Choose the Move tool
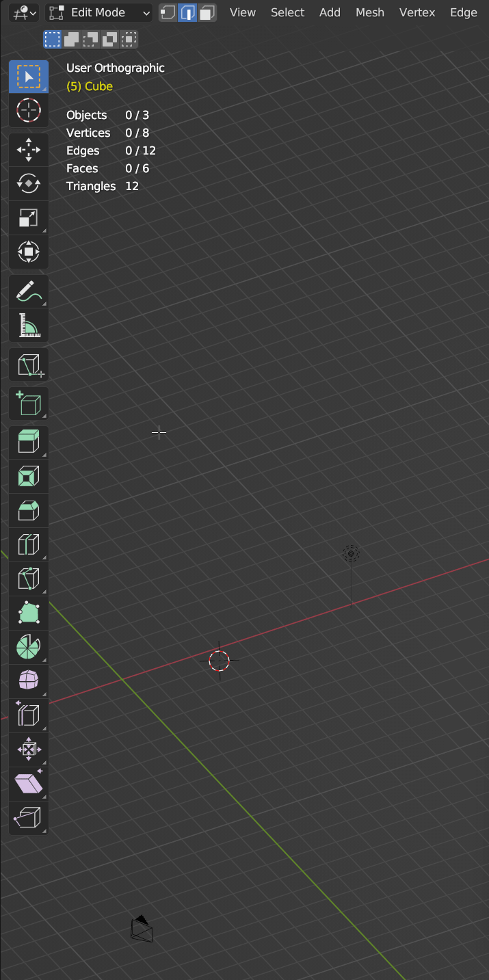Screen dimensions: 489x980 [x=29, y=150]
